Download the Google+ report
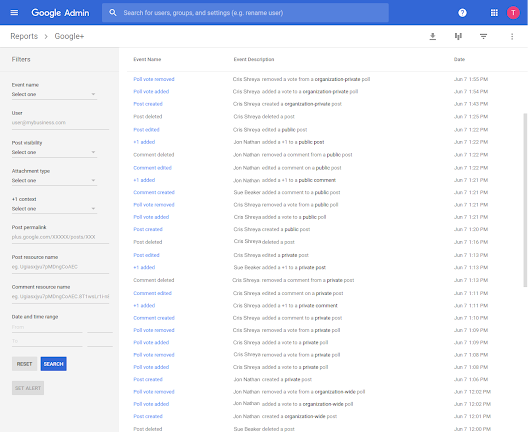The height and width of the screenshot is (436, 530). point(432,36)
